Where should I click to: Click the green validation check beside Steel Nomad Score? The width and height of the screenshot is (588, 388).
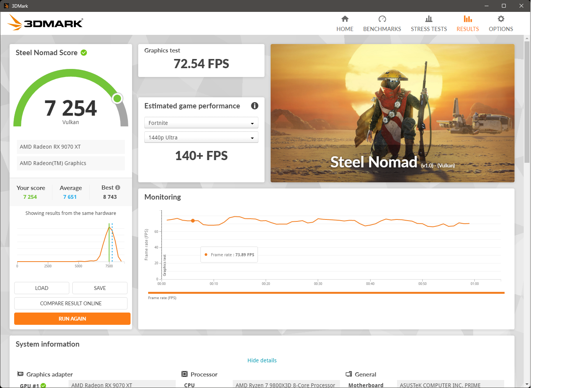tap(84, 52)
